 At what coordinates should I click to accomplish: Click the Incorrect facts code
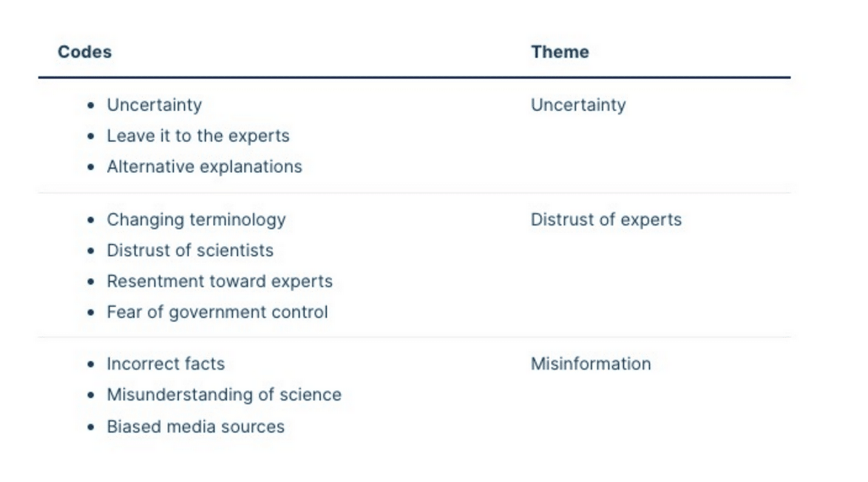coord(166,364)
